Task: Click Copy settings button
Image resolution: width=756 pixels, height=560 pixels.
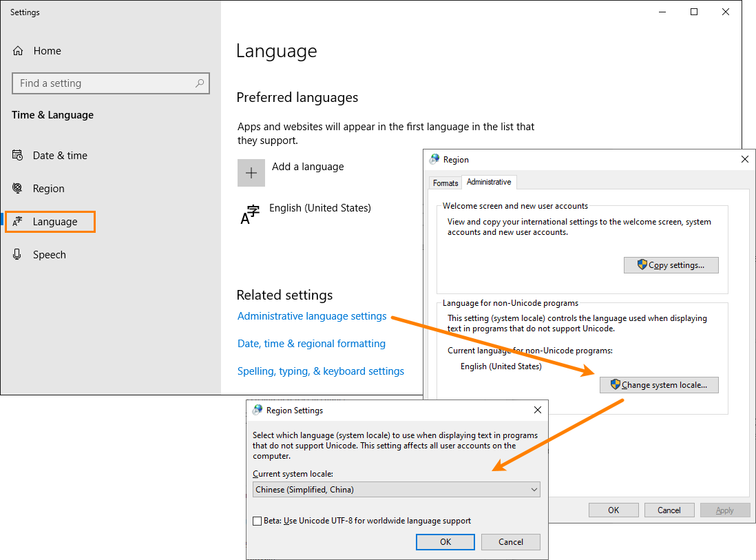Action: coord(671,265)
